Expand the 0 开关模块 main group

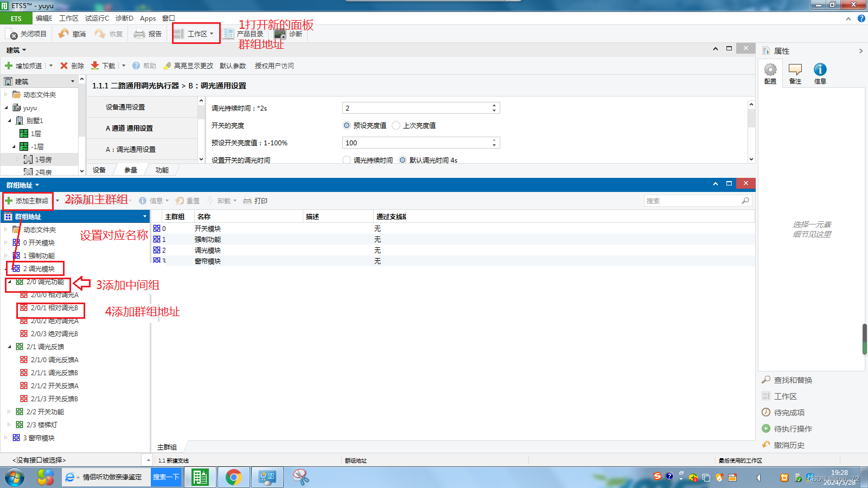[x=6, y=242]
